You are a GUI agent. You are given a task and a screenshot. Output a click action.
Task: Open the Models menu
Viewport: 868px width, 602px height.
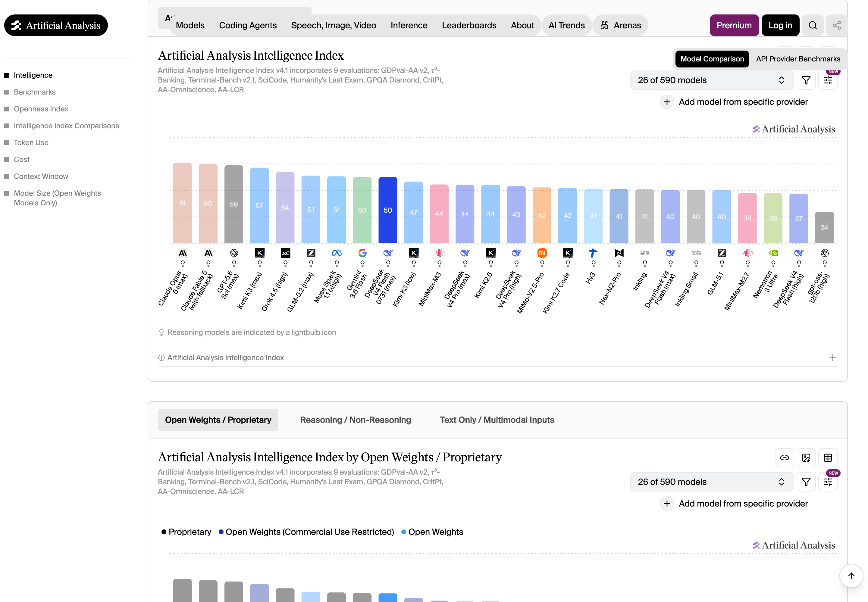190,25
